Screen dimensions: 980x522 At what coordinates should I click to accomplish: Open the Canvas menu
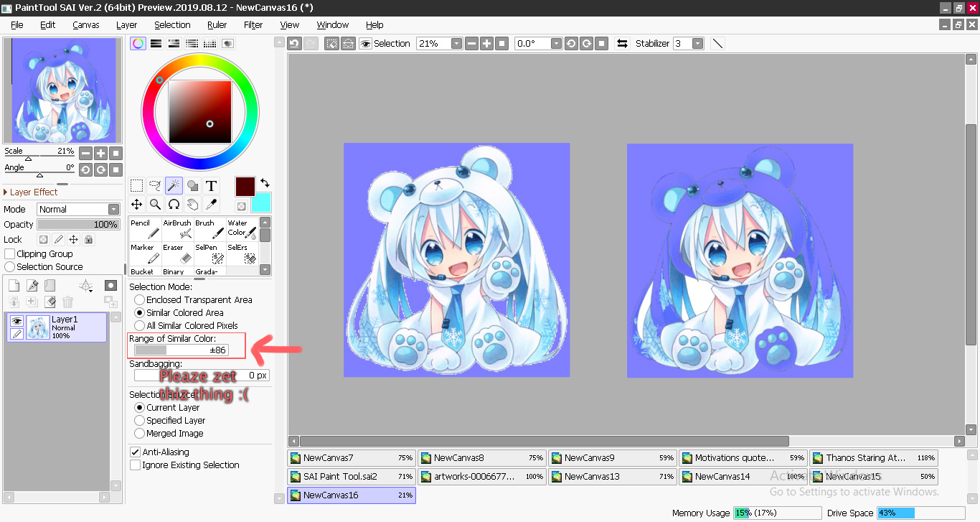[86, 24]
